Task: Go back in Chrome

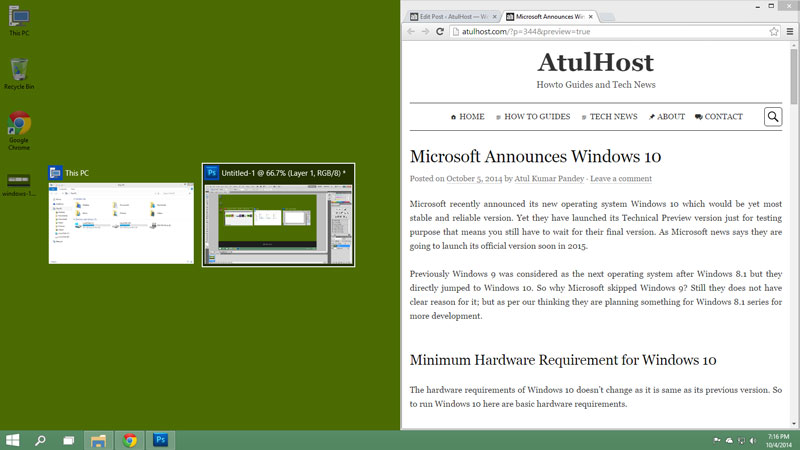Action: click(x=411, y=32)
